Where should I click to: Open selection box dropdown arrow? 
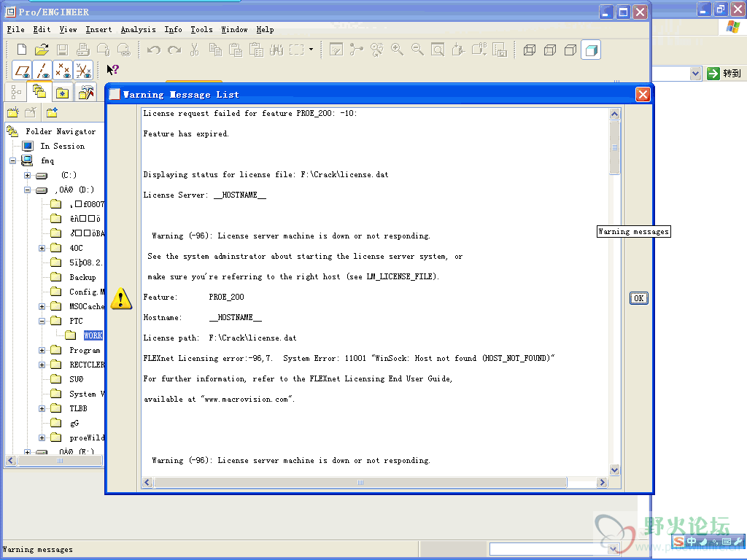pos(311,49)
